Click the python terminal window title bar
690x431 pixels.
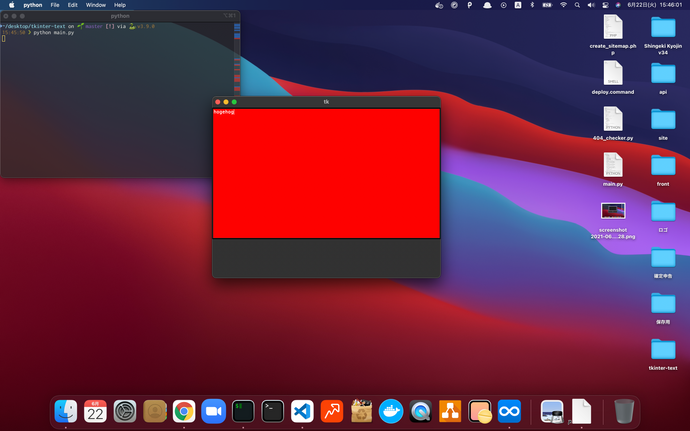coord(120,16)
